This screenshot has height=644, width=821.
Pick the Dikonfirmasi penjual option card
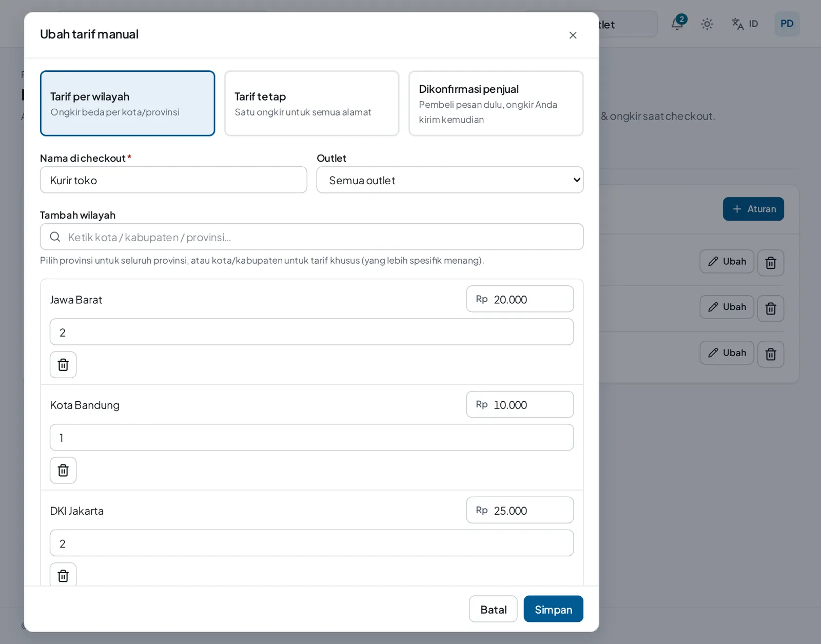click(496, 103)
